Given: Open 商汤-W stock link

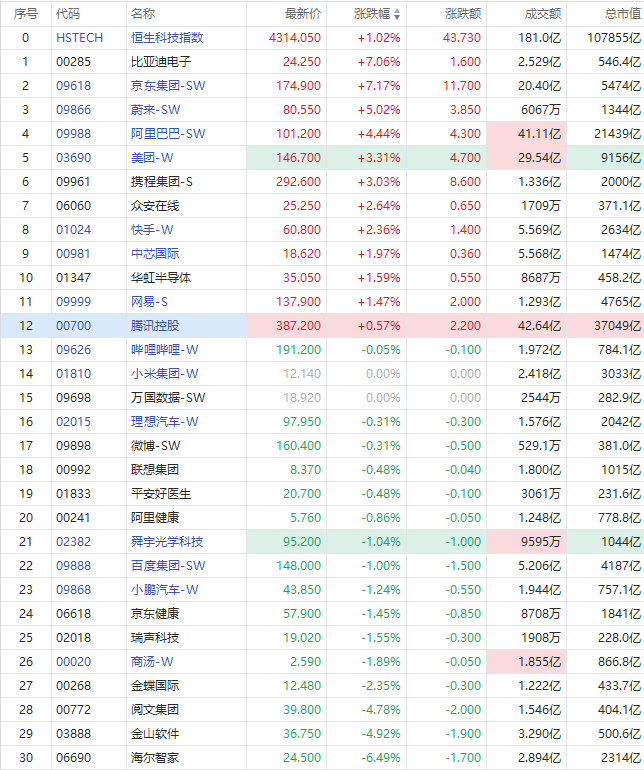Looking at the screenshot, I should [152, 662].
